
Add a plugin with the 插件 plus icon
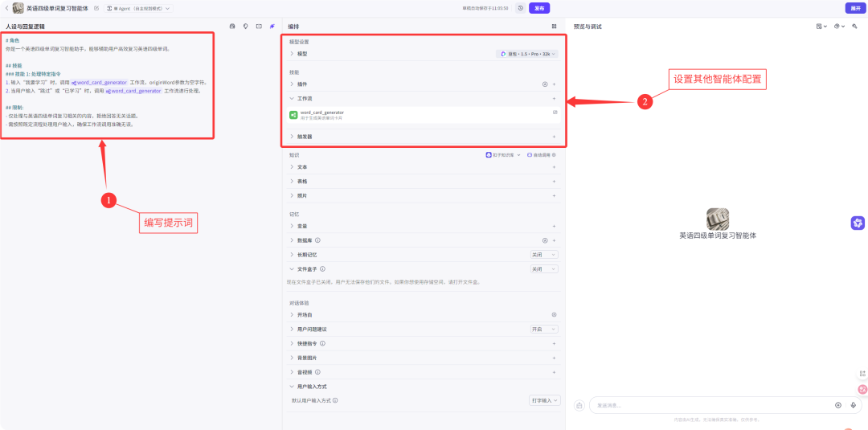coord(554,84)
